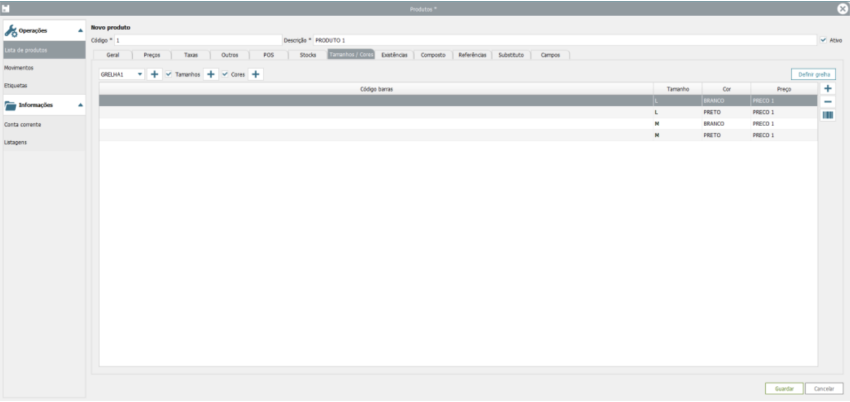Switch to the Preços tab
850x402 pixels.
[152, 55]
